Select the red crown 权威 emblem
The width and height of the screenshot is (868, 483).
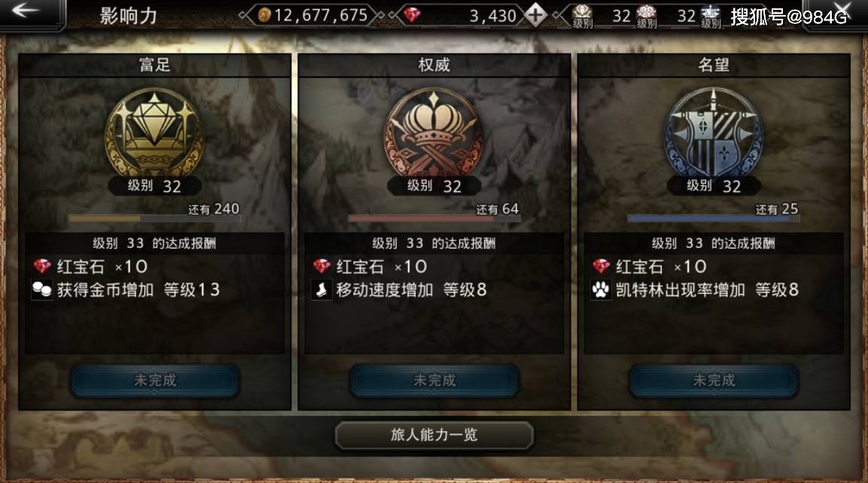click(434, 133)
